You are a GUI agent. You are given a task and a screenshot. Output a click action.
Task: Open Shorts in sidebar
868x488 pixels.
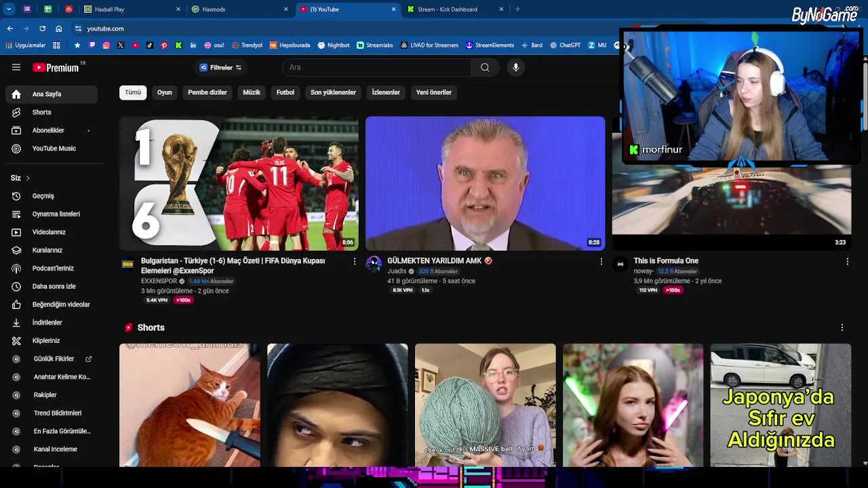pos(51,113)
